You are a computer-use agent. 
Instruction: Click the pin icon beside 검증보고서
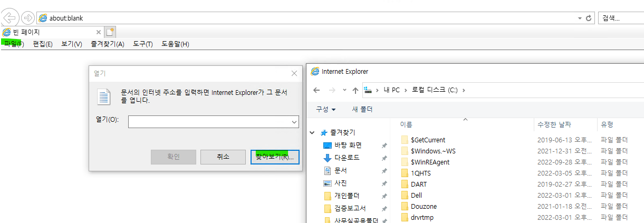pos(385,209)
